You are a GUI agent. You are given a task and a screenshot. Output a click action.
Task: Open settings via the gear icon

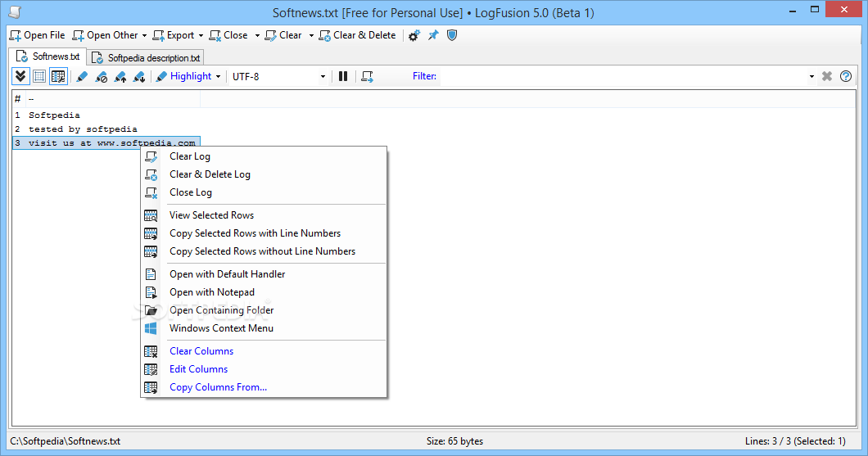414,35
